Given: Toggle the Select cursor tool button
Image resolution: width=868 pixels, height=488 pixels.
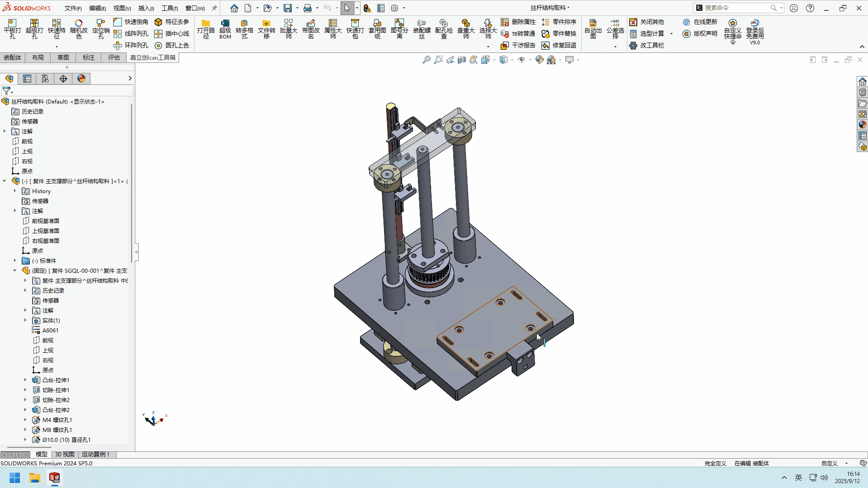Looking at the screenshot, I should coord(347,8).
